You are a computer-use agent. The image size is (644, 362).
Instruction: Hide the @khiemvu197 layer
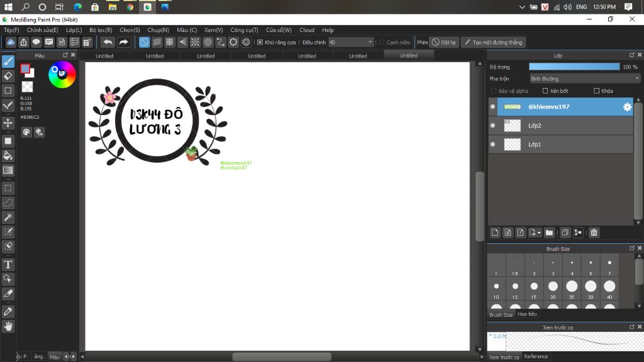(x=493, y=107)
